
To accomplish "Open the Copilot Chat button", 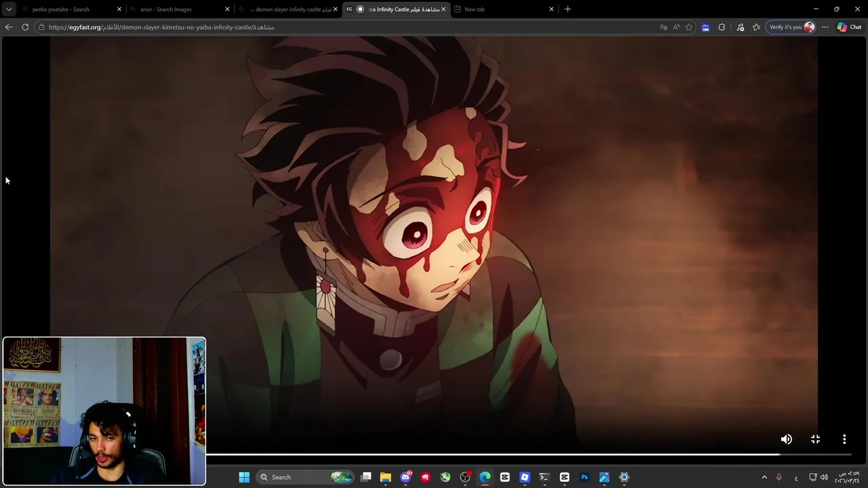I will click(x=849, y=27).
